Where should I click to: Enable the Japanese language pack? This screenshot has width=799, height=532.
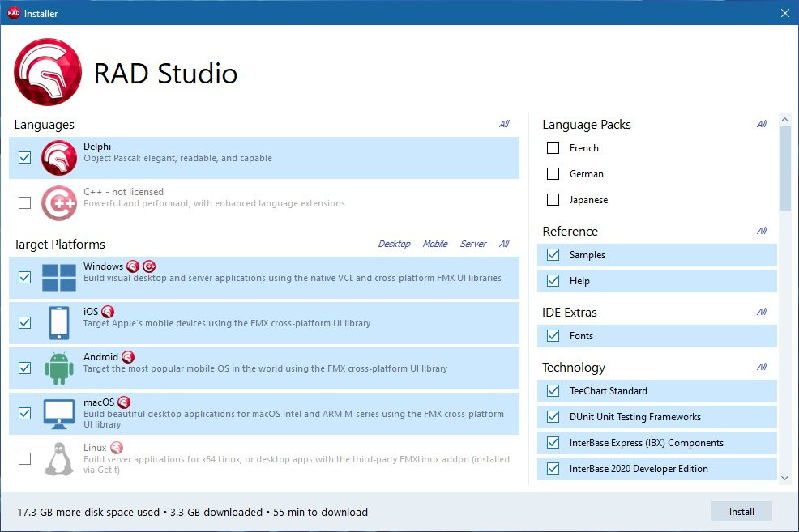click(553, 199)
